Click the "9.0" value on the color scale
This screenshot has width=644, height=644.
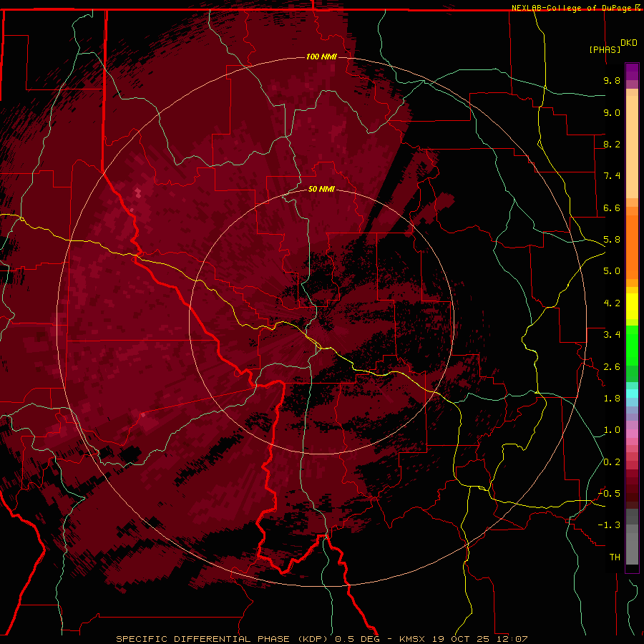tap(612, 112)
